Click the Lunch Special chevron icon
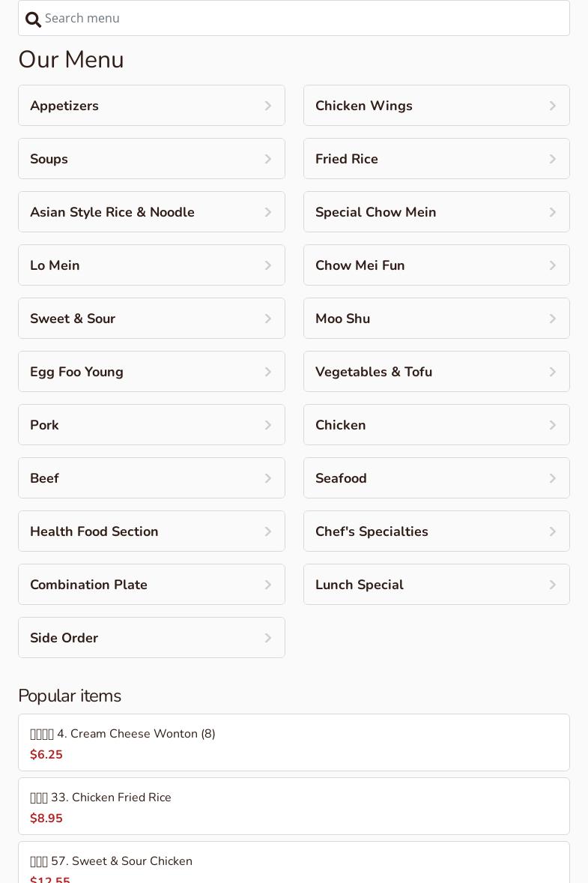 (553, 585)
